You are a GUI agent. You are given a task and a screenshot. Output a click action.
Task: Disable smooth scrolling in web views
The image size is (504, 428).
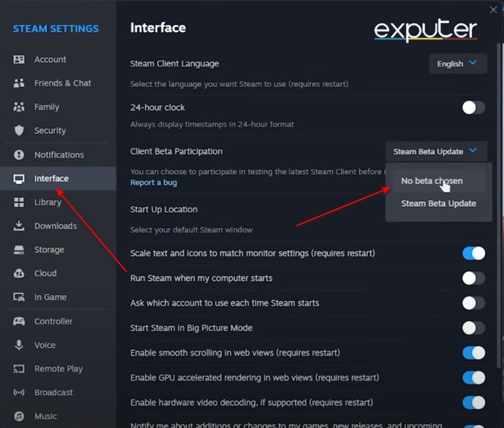click(473, 353)
